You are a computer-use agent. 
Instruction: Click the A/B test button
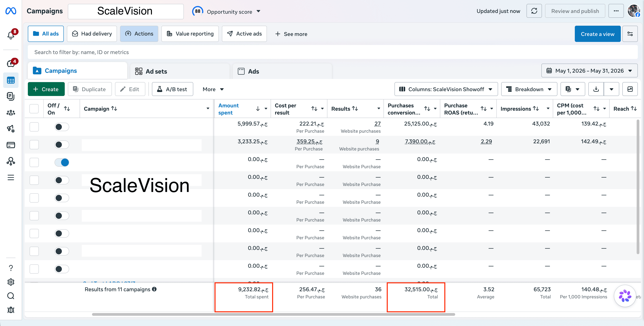(x=172, y=89)
